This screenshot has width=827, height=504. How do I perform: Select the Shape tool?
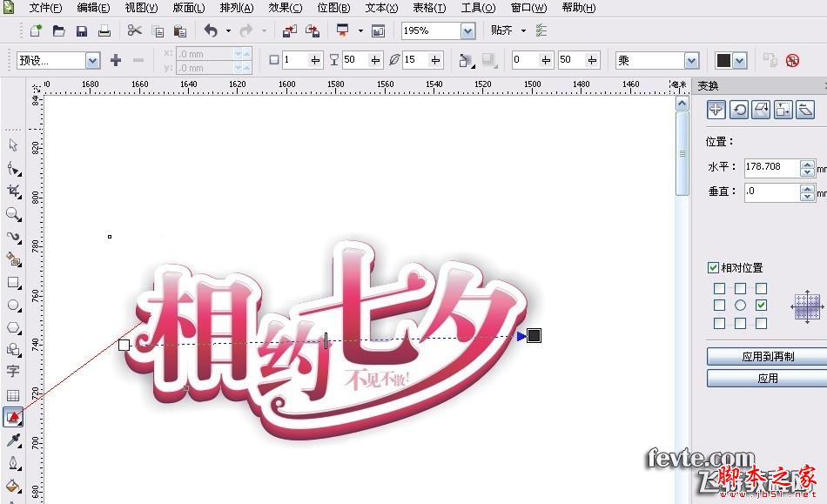pyautogui.click(x=13, y=169)
